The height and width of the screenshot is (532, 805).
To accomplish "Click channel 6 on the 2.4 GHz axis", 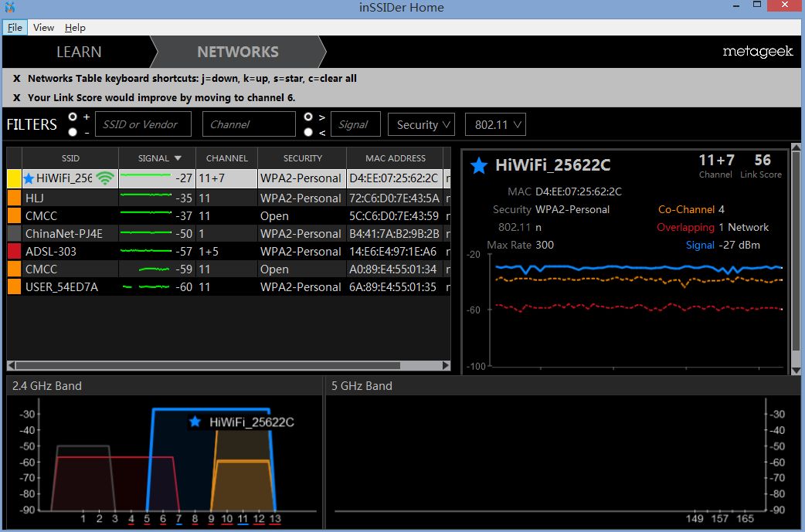I will pyautogui.click(x=163, y=519).
